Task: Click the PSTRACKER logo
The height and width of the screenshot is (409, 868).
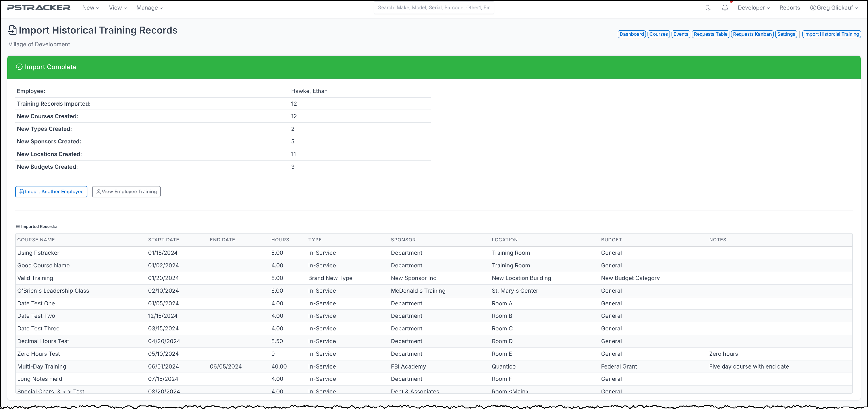Action: click(x=39, y=8)
